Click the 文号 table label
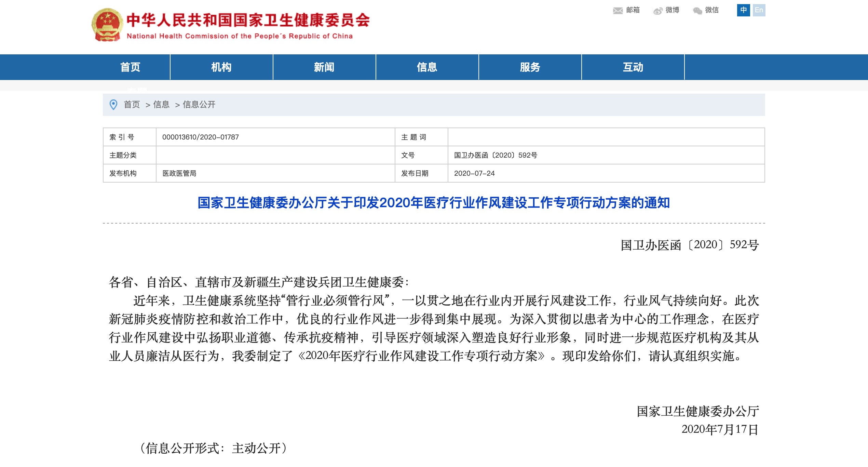This screenshot has height=467, width=868. (408, 155)
